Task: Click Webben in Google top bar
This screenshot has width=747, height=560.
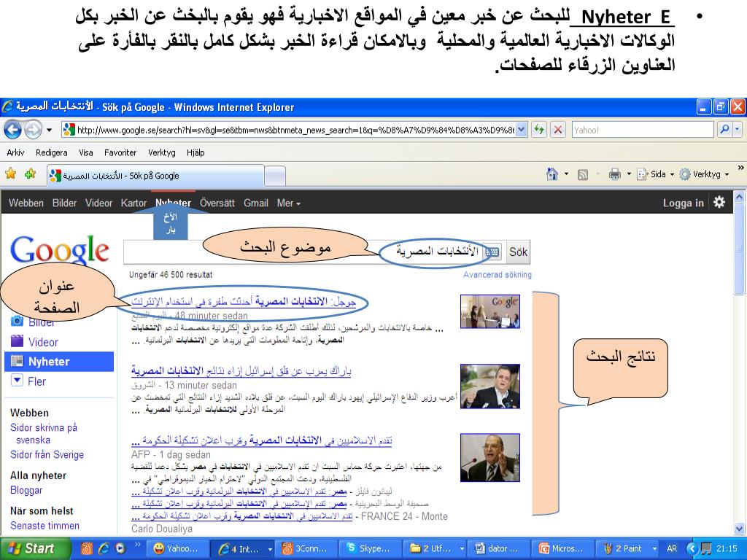Action: [x=26, y=203]
